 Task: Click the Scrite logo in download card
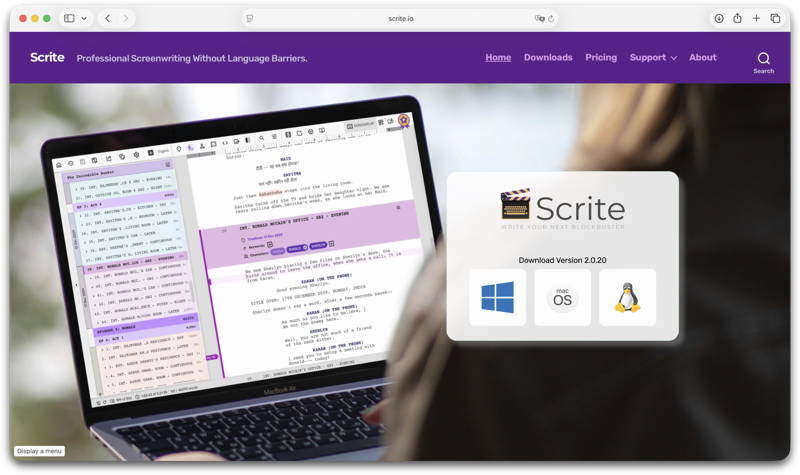[562, 208]
